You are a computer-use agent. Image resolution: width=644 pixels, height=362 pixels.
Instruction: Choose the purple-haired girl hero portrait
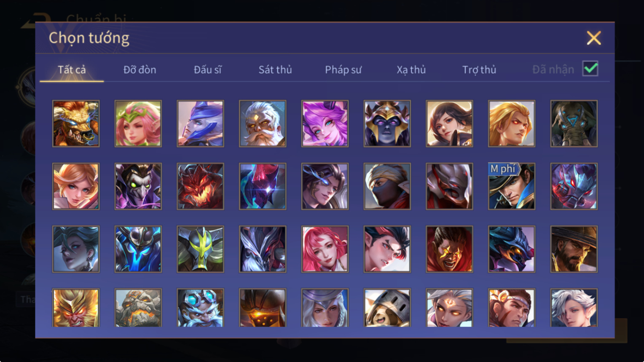pyautogui.click(x=325, y=123)
